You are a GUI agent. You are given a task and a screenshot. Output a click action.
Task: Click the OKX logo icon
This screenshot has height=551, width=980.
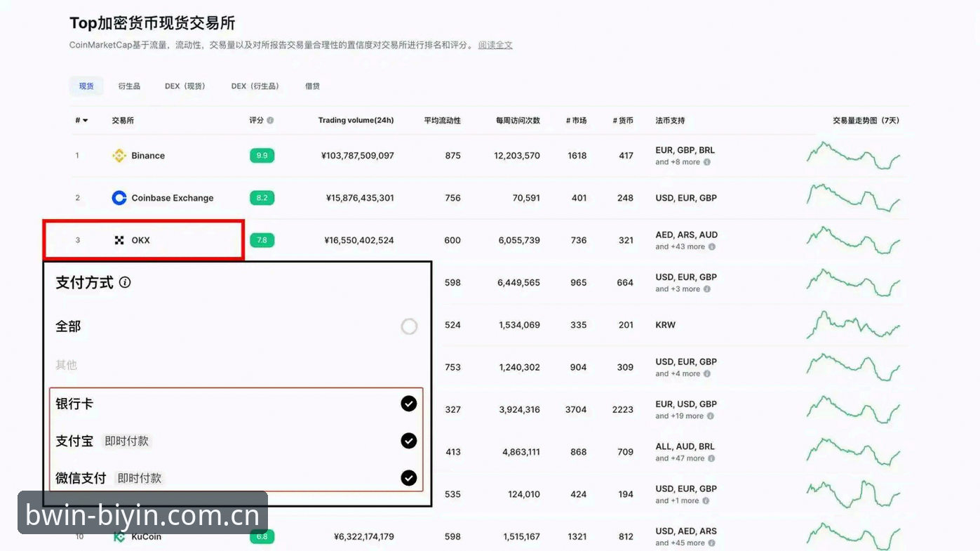pos(119,240)
